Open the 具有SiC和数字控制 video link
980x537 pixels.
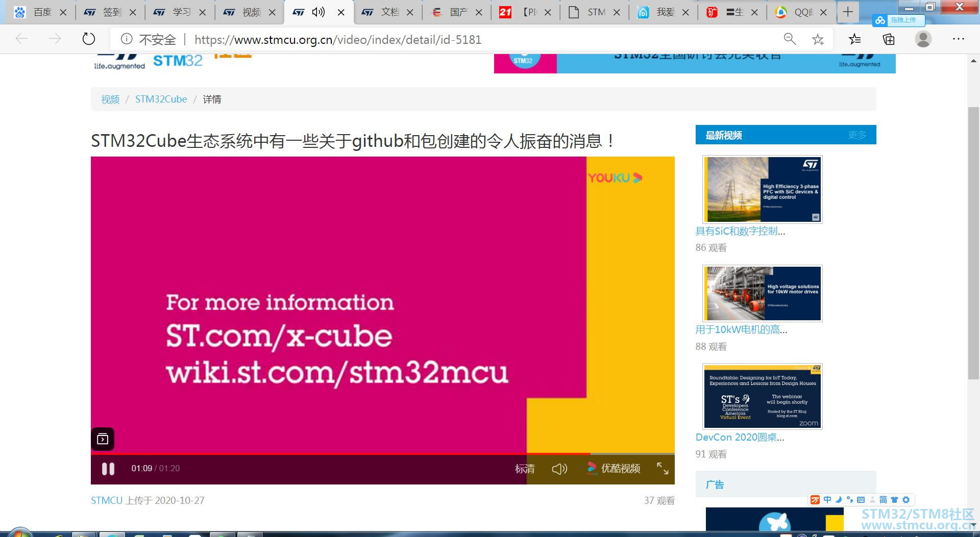(740, 231)
